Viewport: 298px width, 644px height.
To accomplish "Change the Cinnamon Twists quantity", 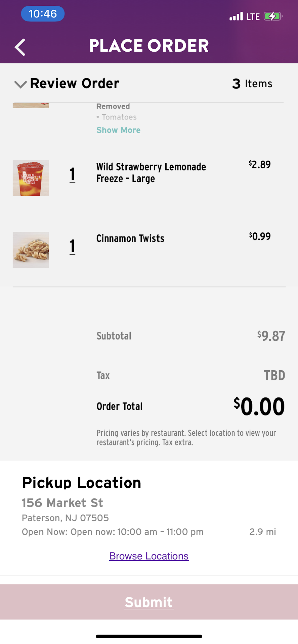I will pos(72,247).
